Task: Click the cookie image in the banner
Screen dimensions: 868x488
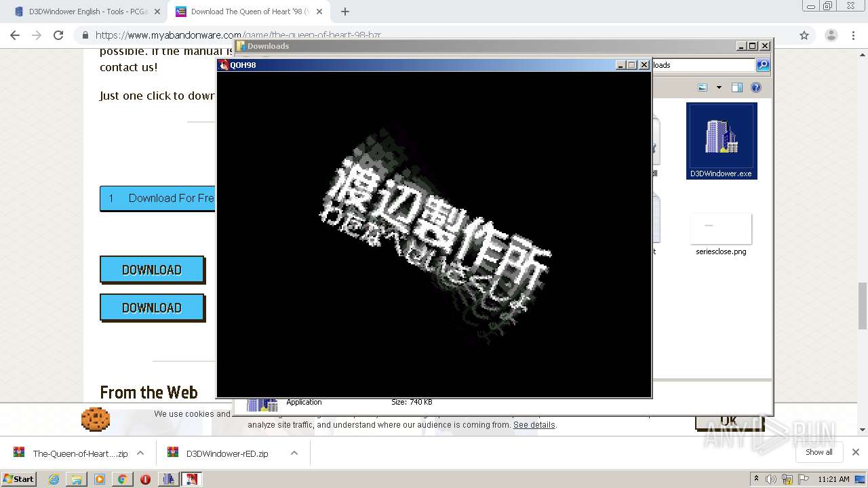Action: click(96, 419)
